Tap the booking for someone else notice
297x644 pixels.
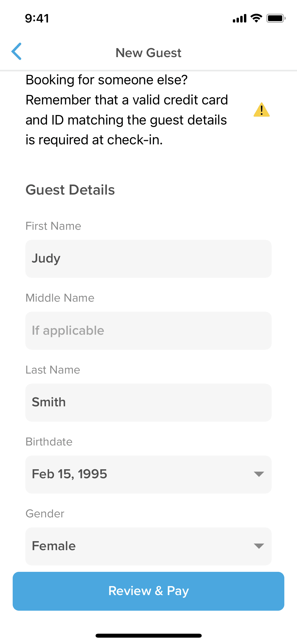[127, 110]
